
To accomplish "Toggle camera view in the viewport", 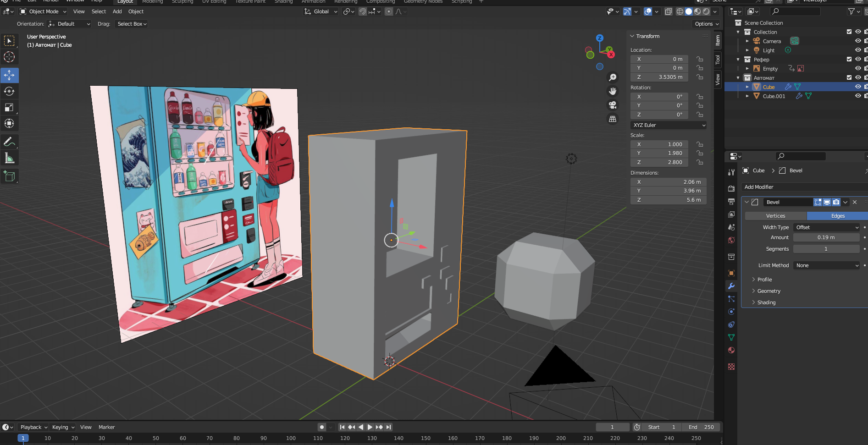I will click(x=612, y=105).
